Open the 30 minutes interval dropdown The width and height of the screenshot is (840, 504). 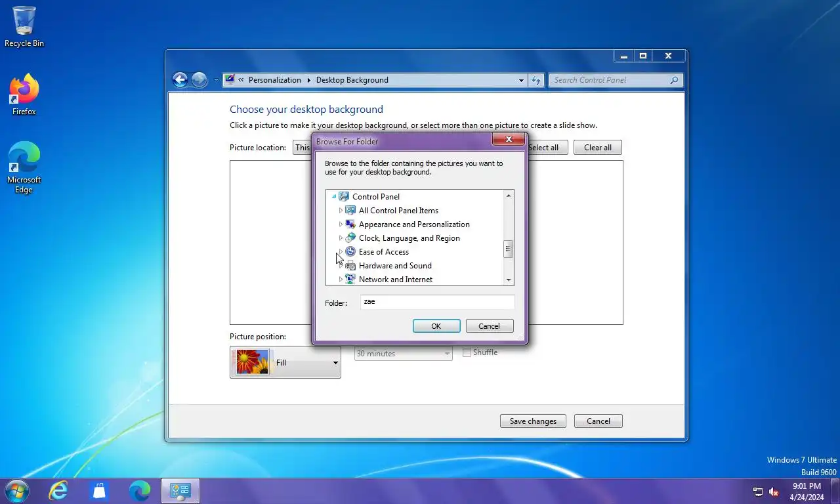(404, 353)
